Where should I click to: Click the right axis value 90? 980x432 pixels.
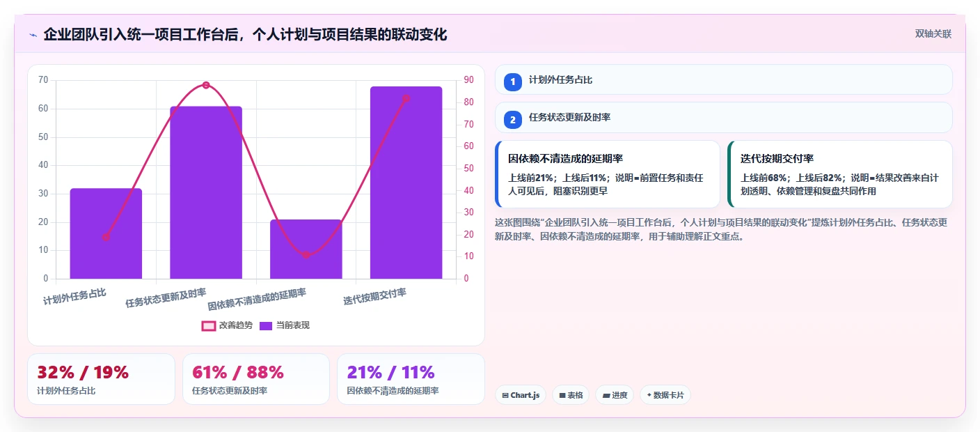tap(469, 80)
